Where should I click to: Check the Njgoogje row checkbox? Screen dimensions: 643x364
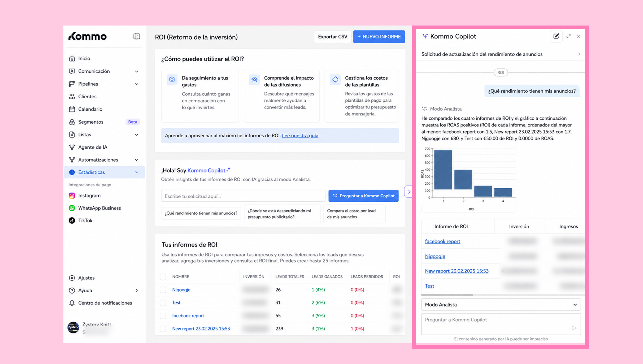163,290
